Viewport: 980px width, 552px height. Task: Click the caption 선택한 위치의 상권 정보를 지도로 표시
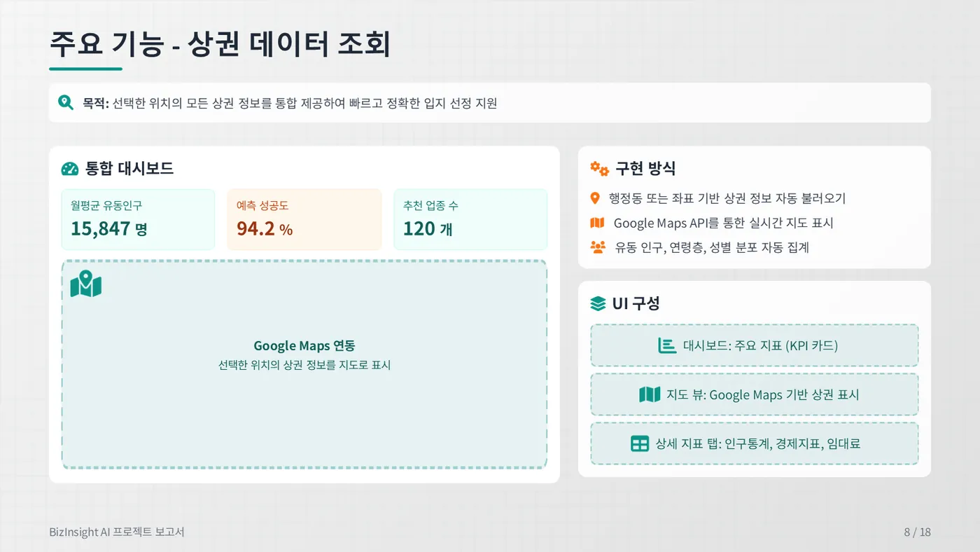304,365
